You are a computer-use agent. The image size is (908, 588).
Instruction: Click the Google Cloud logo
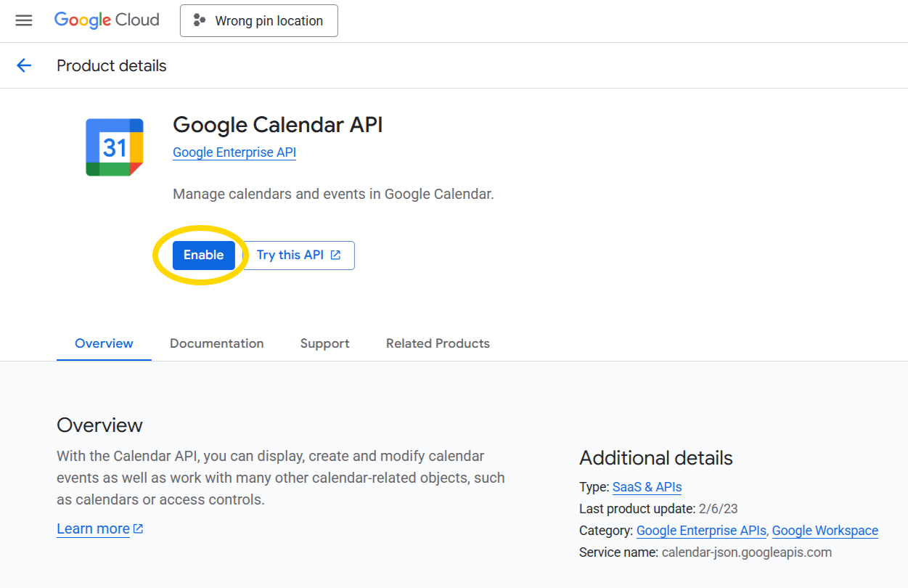[106, 20]
